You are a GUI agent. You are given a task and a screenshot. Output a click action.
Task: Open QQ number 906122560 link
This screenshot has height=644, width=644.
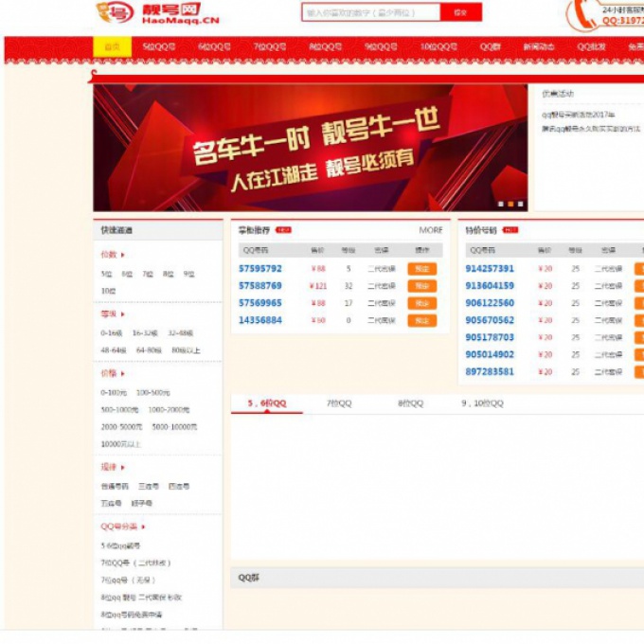pos(490,303)
